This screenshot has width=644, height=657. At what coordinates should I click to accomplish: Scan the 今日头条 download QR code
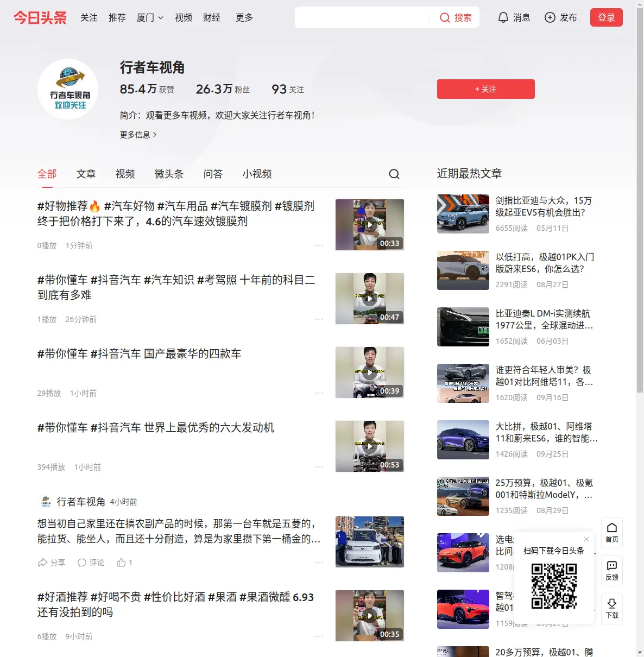554,586
